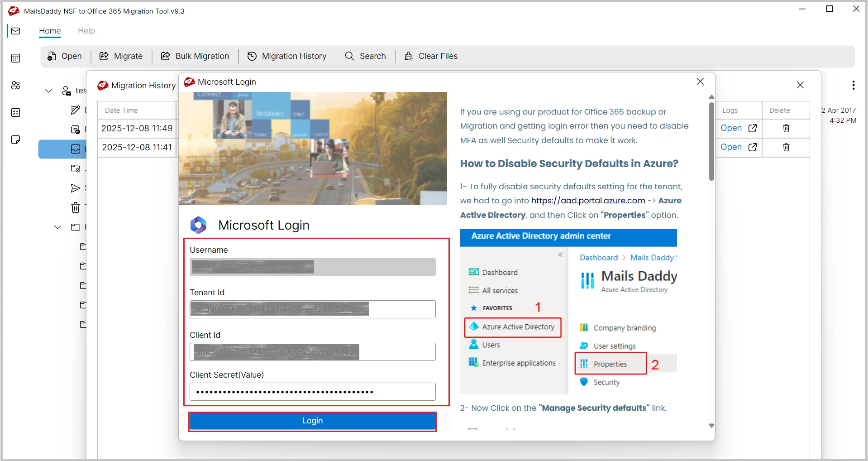Click the mail icon in left sidebar
The width and height of the screenshot is (868, 461).
(16, 31)
